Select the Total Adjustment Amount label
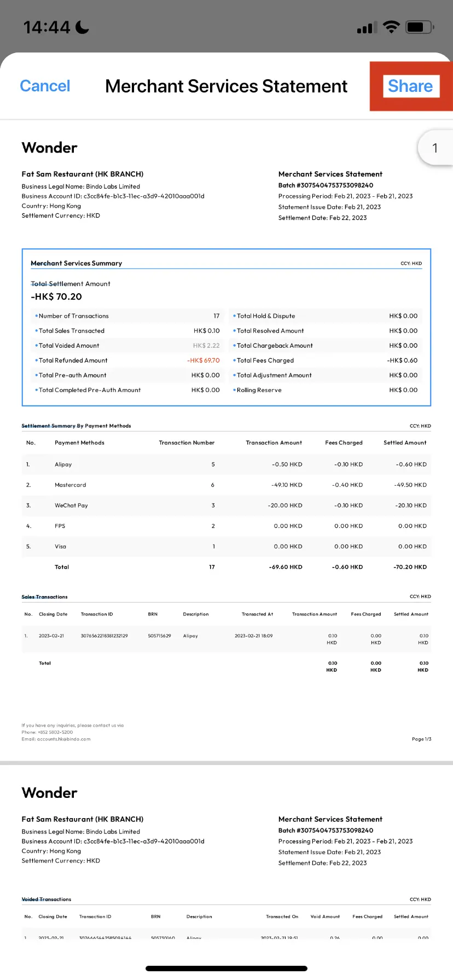This screenshot has width=453, height=980. tap(274, 375)
